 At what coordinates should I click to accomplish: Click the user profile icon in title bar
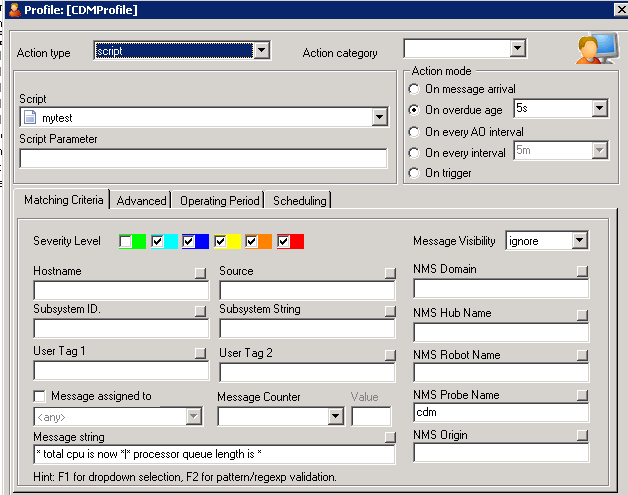point(14,10)
